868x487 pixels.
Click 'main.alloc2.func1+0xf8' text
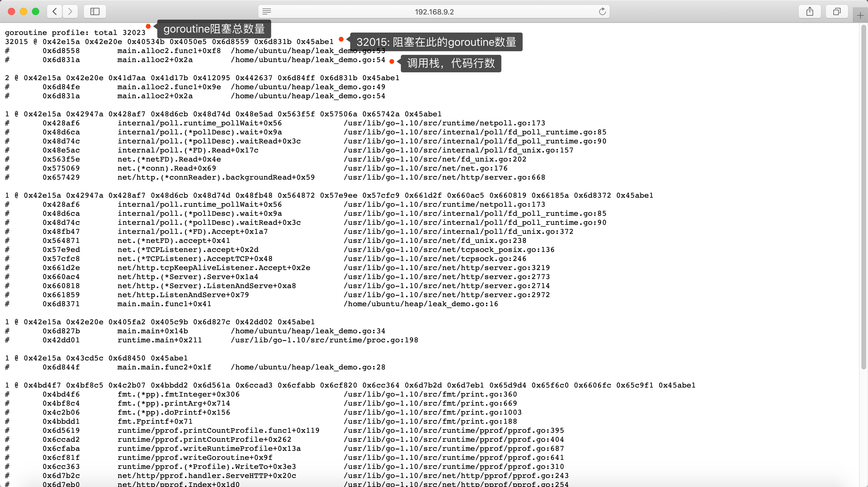(169, 51)
